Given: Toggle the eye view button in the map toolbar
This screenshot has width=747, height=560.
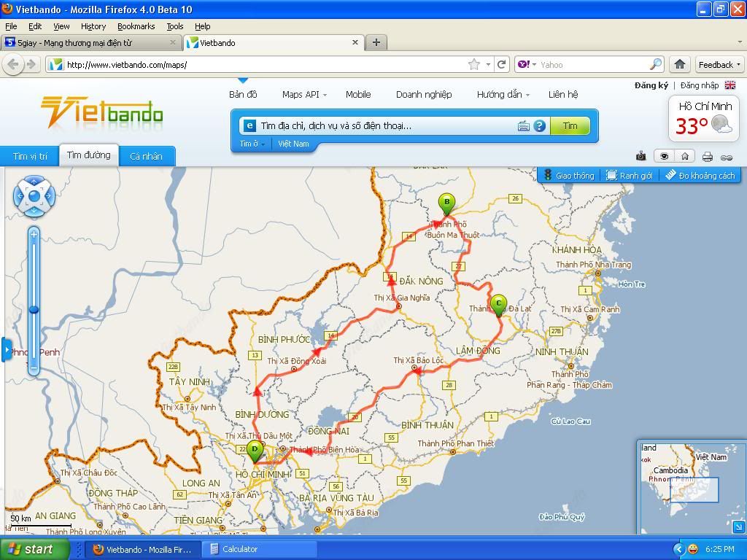Looking at the screenshot, I should 664,156.
